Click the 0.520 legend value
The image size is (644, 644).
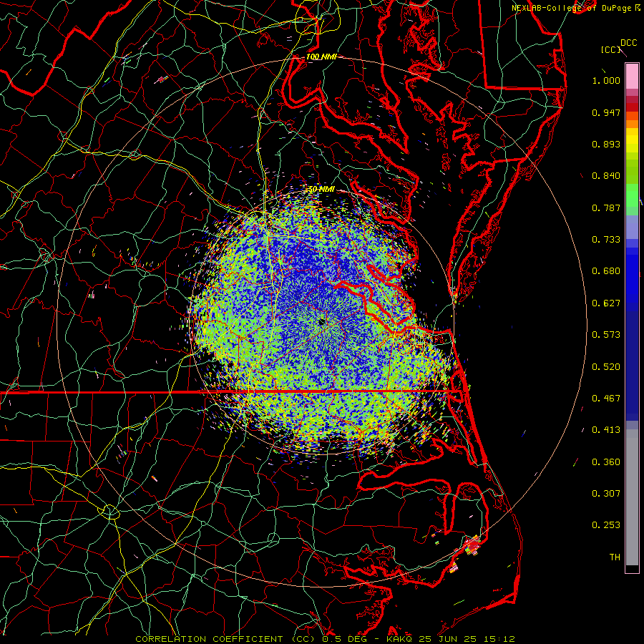pos(606,367)
